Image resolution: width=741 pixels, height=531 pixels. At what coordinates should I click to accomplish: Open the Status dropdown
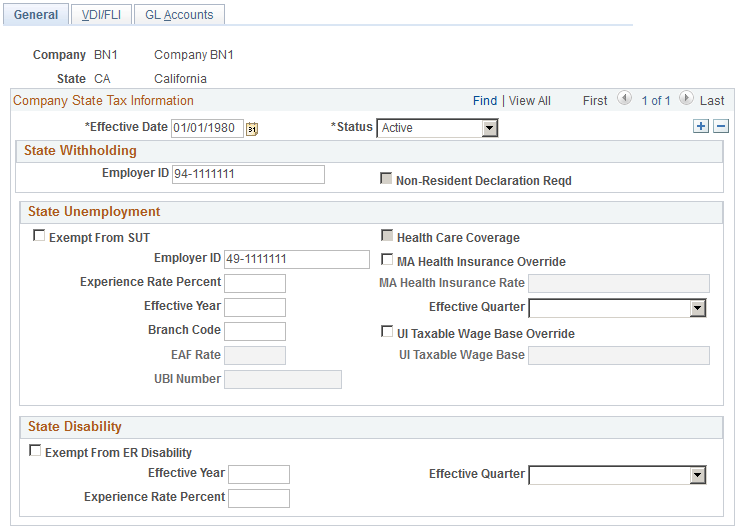coord(437,128)
